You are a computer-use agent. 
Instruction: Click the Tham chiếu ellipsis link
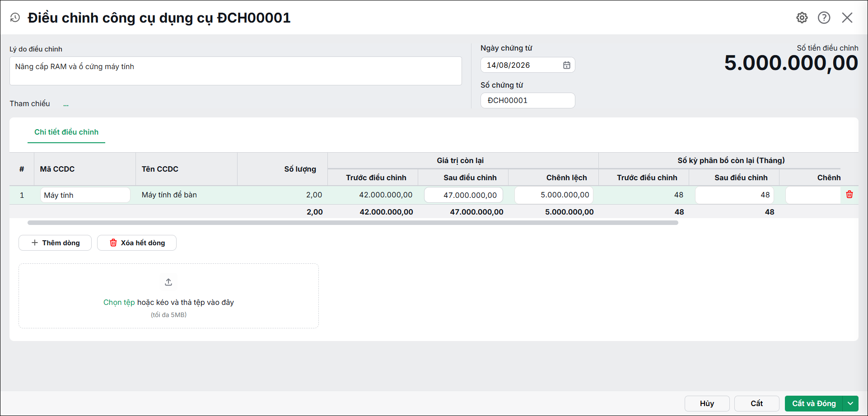pos(66,104)
